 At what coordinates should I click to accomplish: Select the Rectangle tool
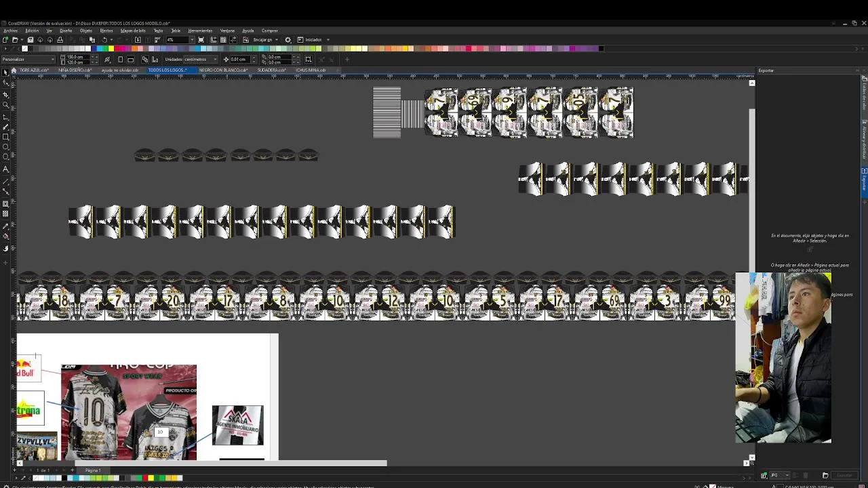click(5, 137)
